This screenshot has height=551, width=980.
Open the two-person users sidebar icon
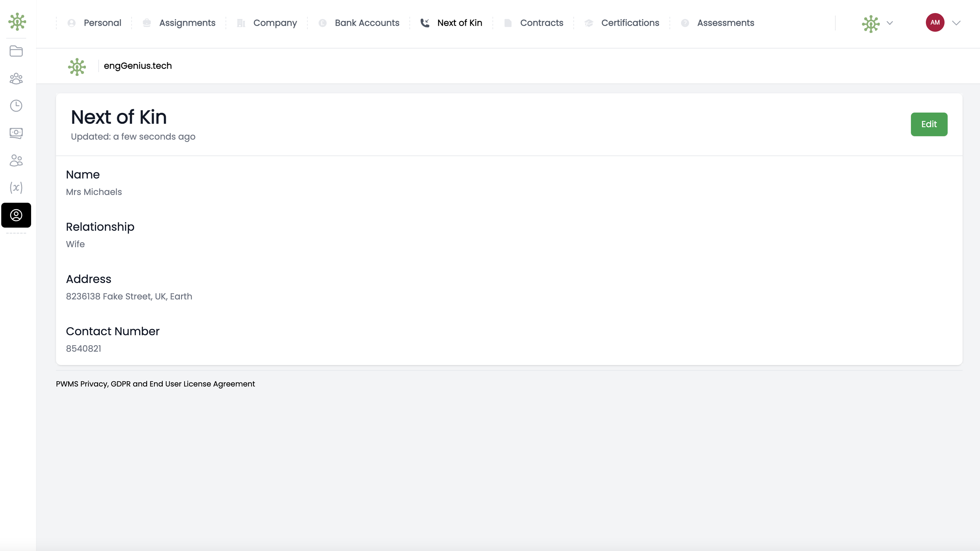[x=16, y=160]
